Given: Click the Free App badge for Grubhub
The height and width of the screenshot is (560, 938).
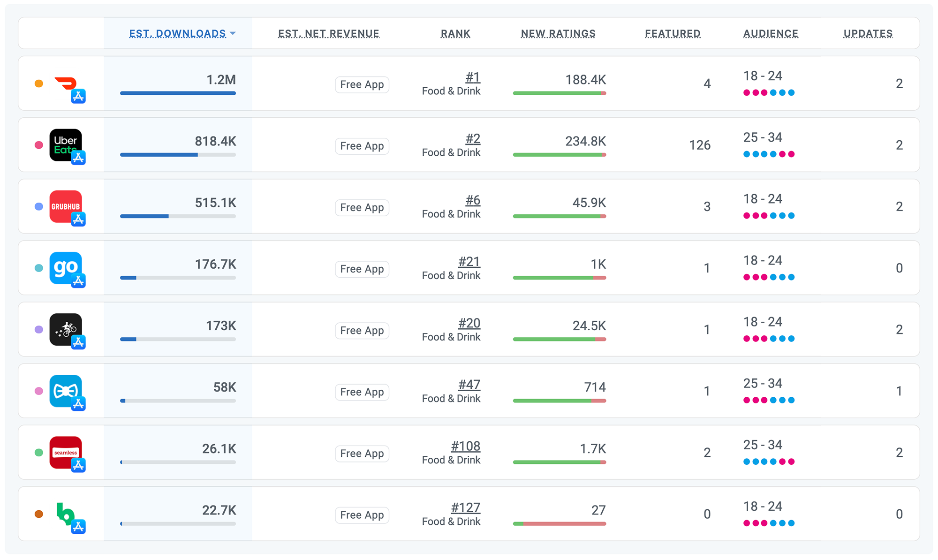Looking at the screenshot, I should click(x=362, y=207).
